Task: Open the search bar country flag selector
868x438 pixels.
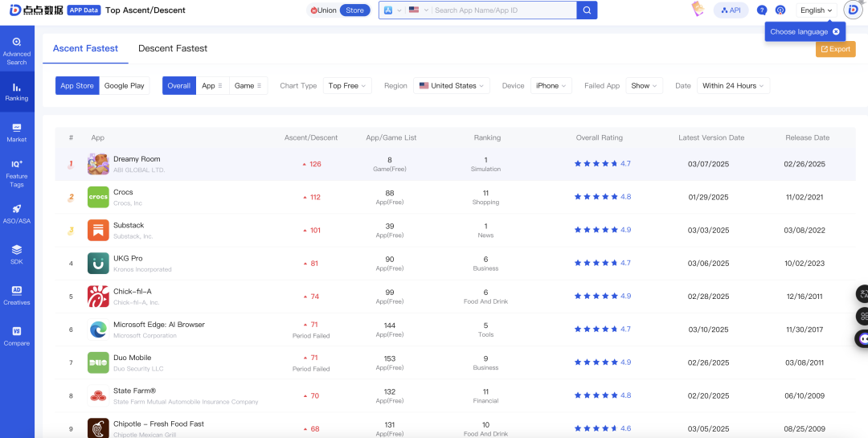Action: point(419,10)
